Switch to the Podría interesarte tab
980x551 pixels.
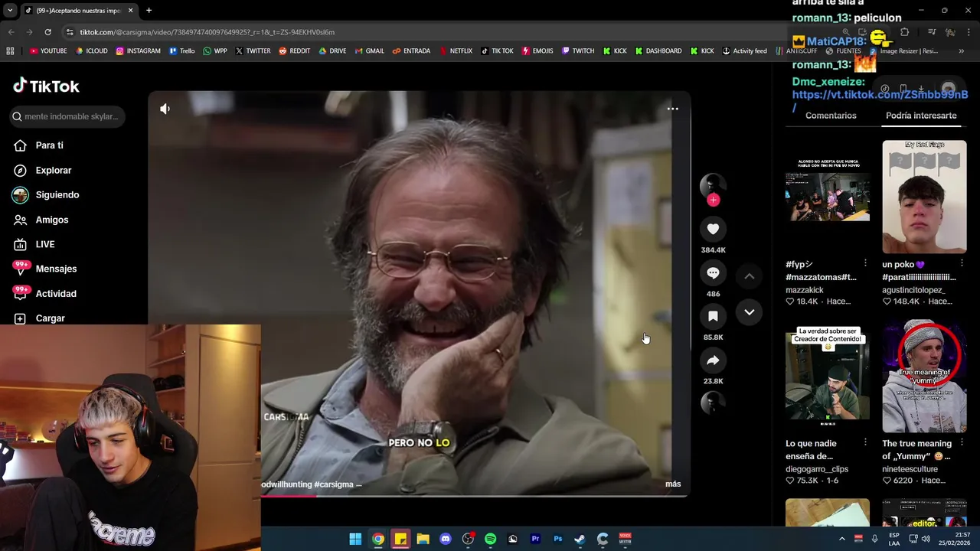click(921, 116)
